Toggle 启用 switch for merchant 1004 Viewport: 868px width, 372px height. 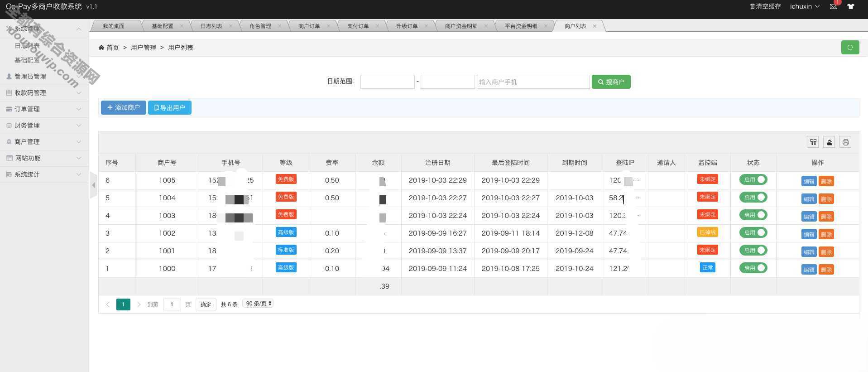click(753, 197)
